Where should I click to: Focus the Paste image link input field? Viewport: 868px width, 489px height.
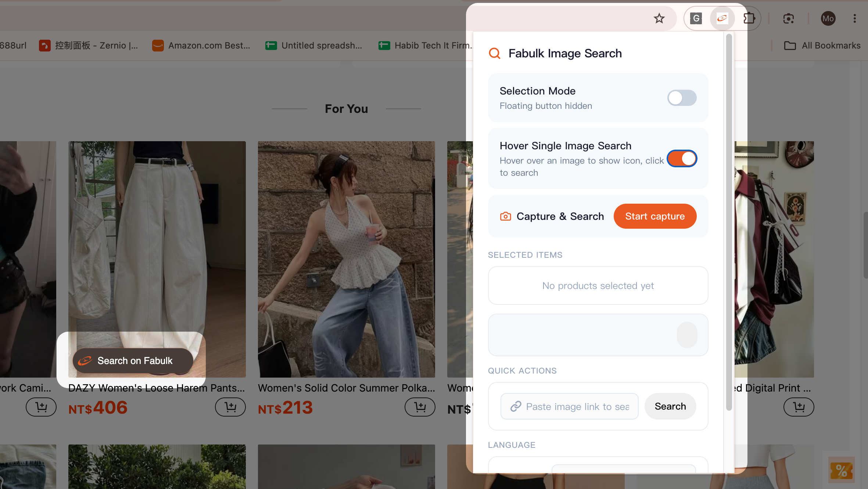569,406
